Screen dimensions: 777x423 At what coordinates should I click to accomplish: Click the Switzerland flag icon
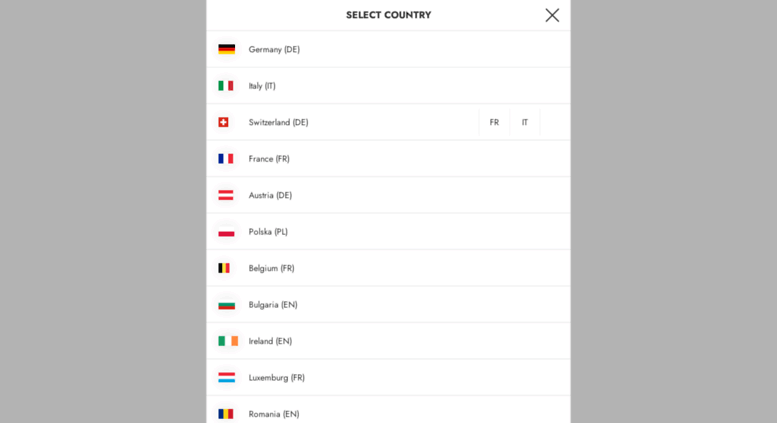pyautogui.click(x=224, y=122)
